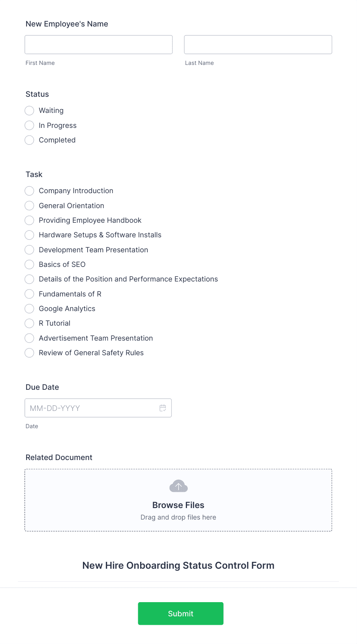Viewport: 357px width, 644px height.
Task: Select Hardware Setups & Software Installs
Action: [29, 235]
